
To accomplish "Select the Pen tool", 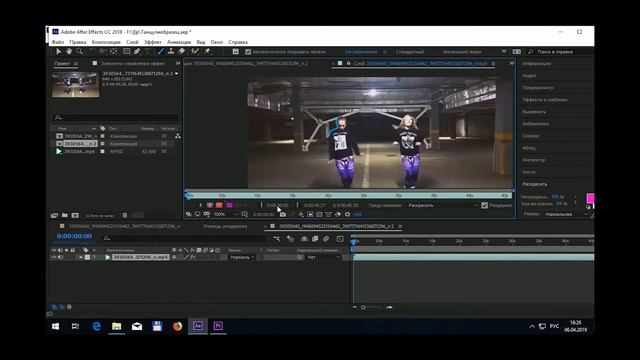I will [x=137, y=51].
